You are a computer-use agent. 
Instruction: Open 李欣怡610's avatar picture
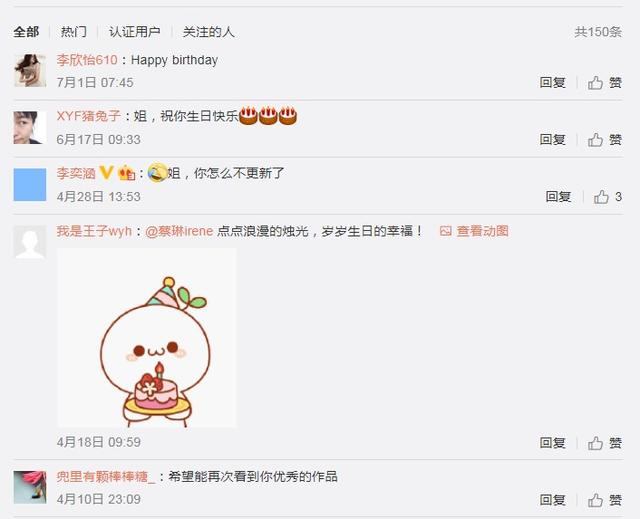(30, 71)
